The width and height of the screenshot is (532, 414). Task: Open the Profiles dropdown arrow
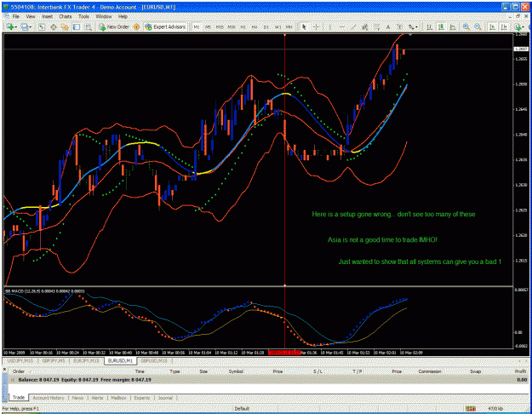pos(31,27)
